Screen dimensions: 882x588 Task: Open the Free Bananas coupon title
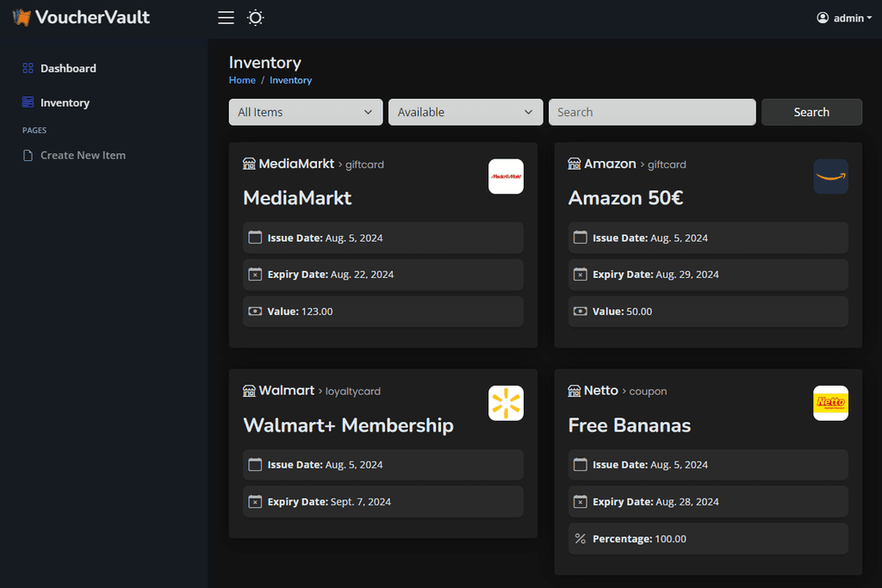point(629,425)
